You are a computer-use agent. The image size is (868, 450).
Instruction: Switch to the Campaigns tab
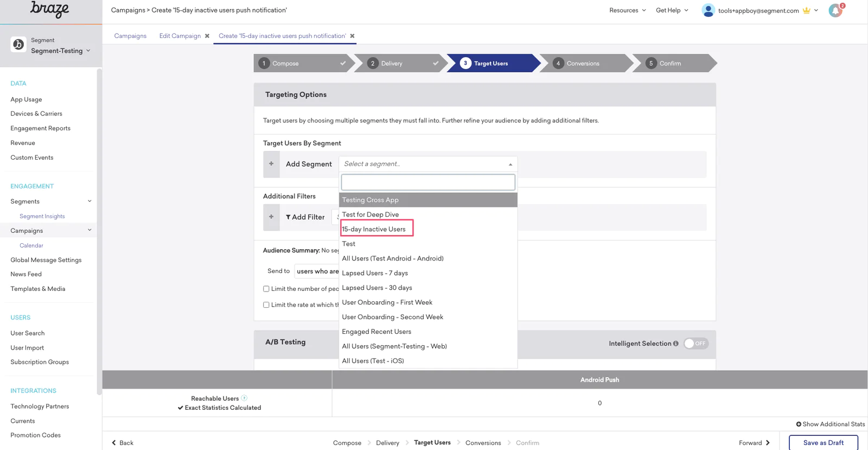pyautogui.click(x=130, y=36)
